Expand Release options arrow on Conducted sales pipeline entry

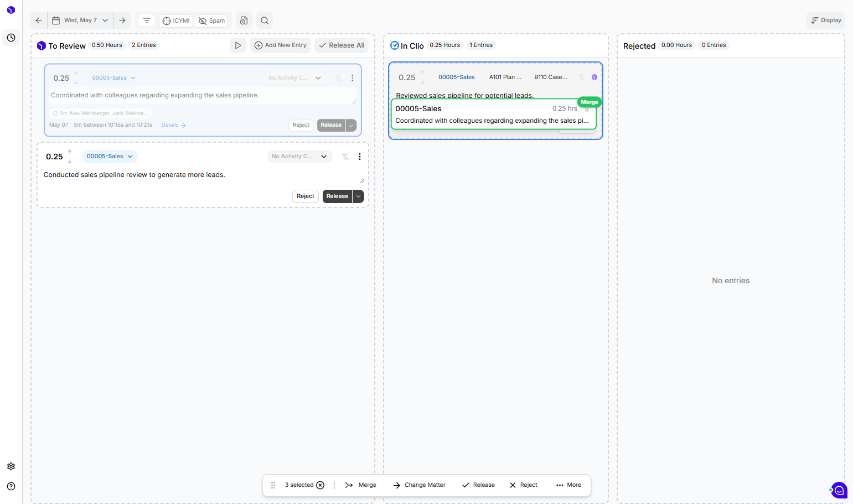point(359,196)
